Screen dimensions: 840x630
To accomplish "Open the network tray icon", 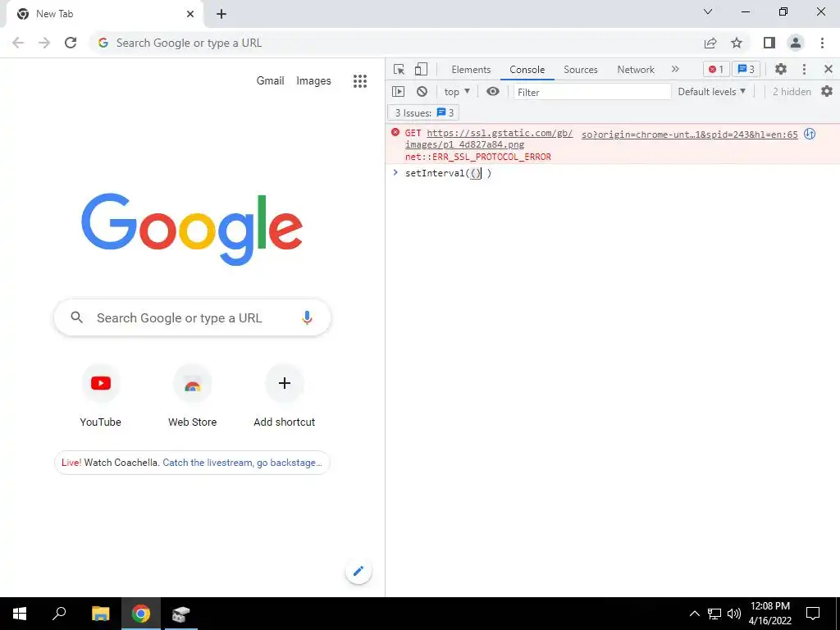I will coord(714,614).
